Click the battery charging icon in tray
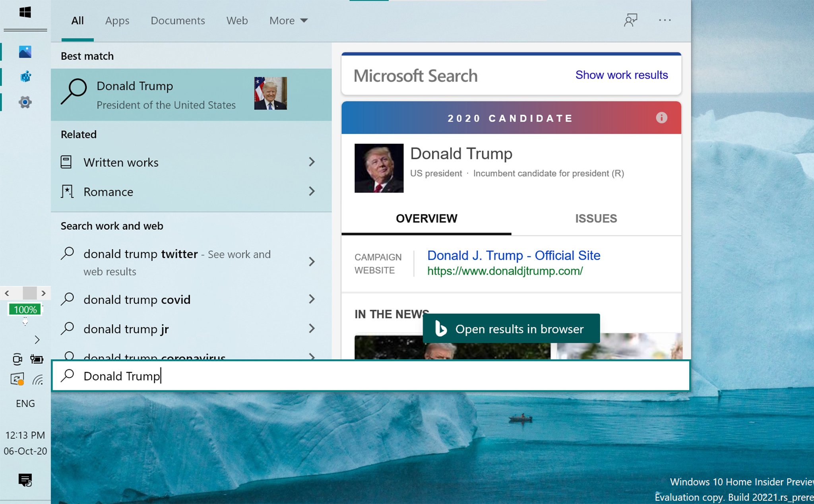Image resolution: width=814 pixels, height=504 pixels. point(38,359)
